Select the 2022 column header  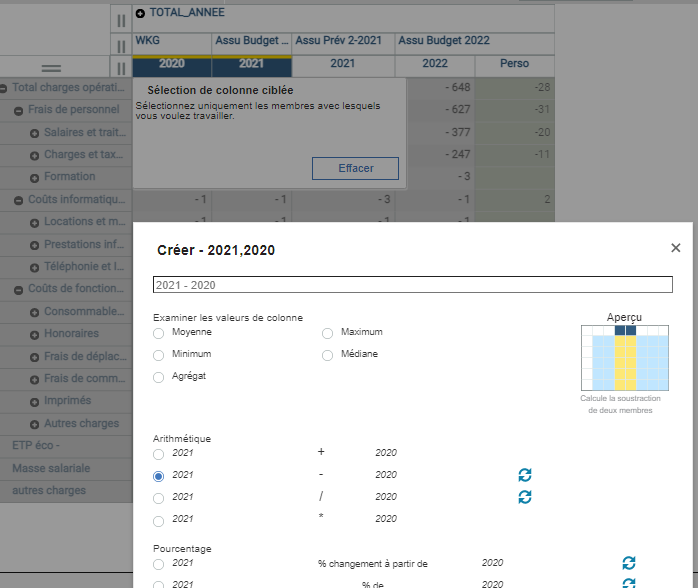[x=435, y=64]
